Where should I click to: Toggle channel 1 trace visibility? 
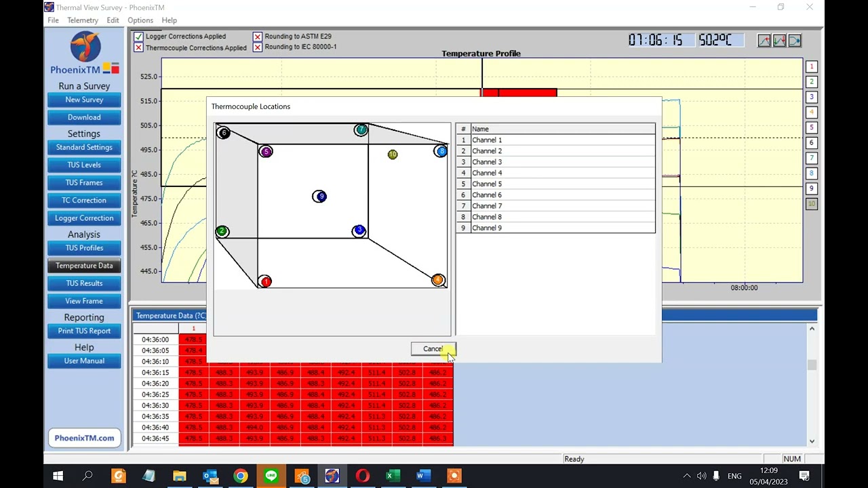pos(812,66)
